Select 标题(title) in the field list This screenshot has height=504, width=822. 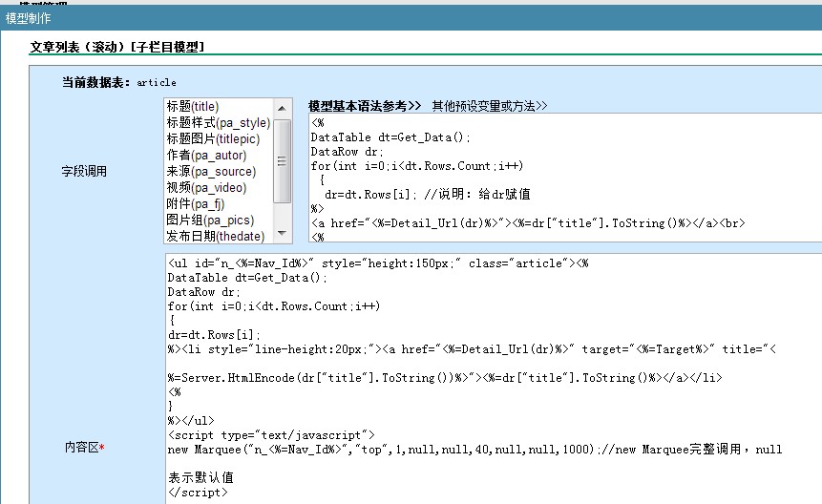(192, 107)
